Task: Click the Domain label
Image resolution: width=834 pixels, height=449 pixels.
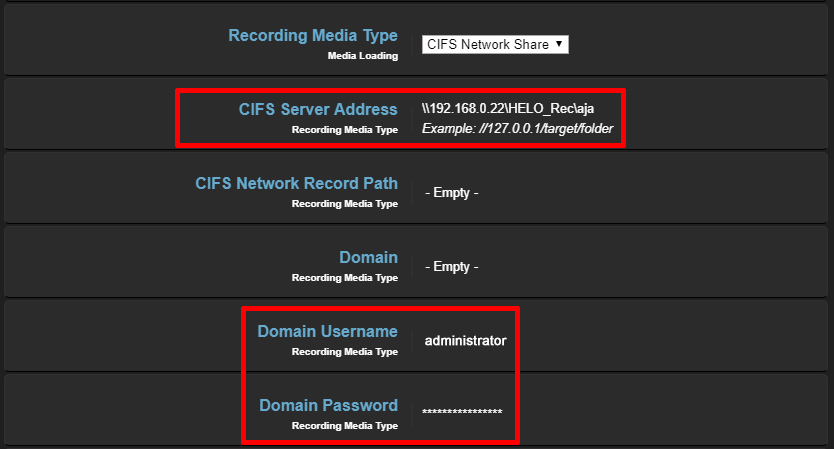Action: pos(368,257)
